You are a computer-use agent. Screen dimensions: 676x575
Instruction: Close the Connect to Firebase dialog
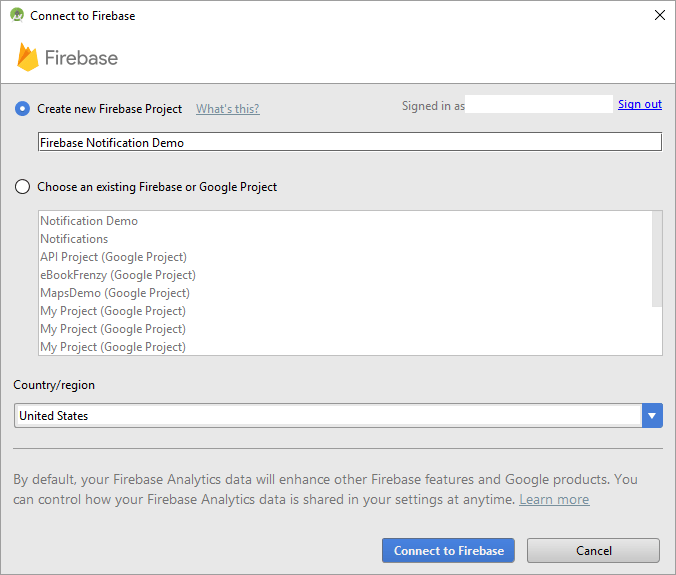[x=658, y=15]
